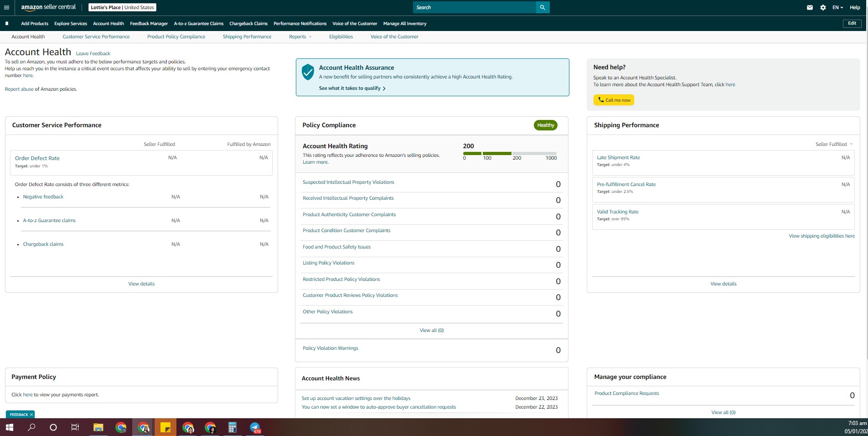
Task: Click the Leave Feedback link
Action: 93,53
